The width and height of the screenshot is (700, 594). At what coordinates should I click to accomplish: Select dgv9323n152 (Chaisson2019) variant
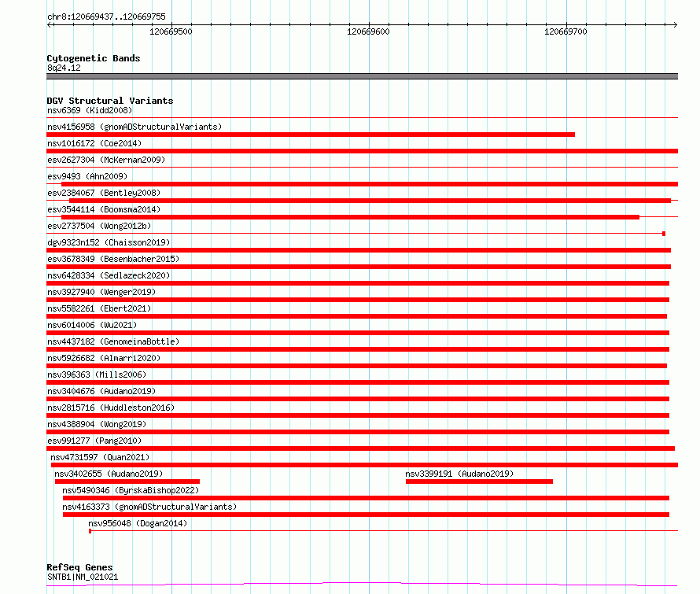point(109,242)
